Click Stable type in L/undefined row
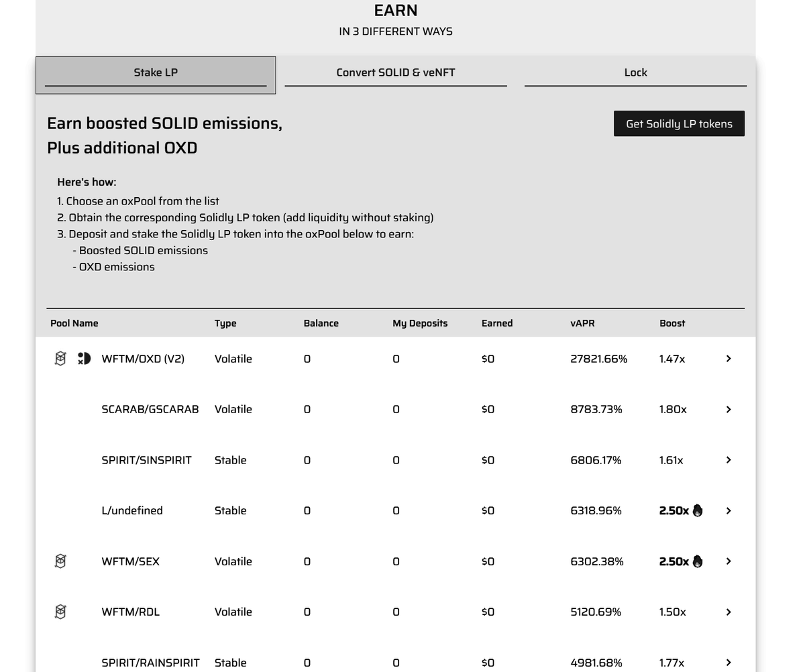This screenshot has height=672, width=805. (x=231, y=510)
